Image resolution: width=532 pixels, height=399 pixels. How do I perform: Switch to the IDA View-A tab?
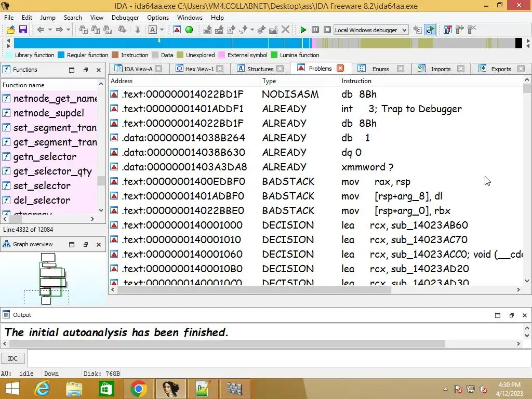[138, 69]
